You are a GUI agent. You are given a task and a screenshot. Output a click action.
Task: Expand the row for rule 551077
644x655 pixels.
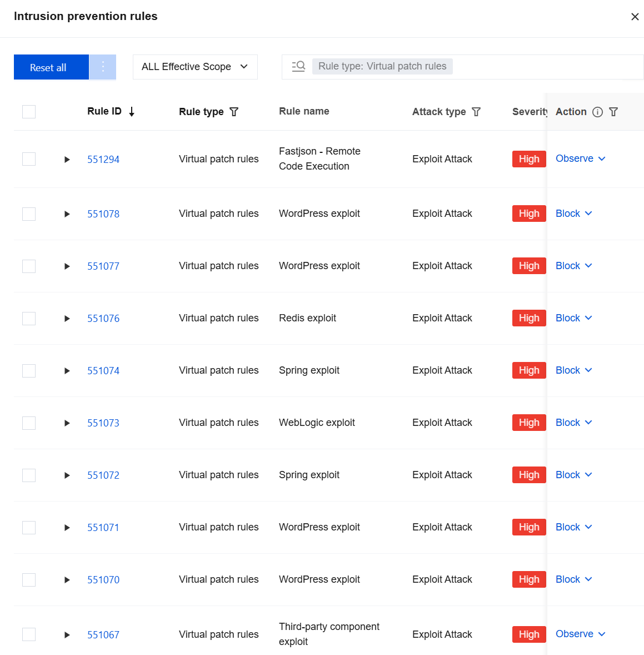(x=67, y=266)
